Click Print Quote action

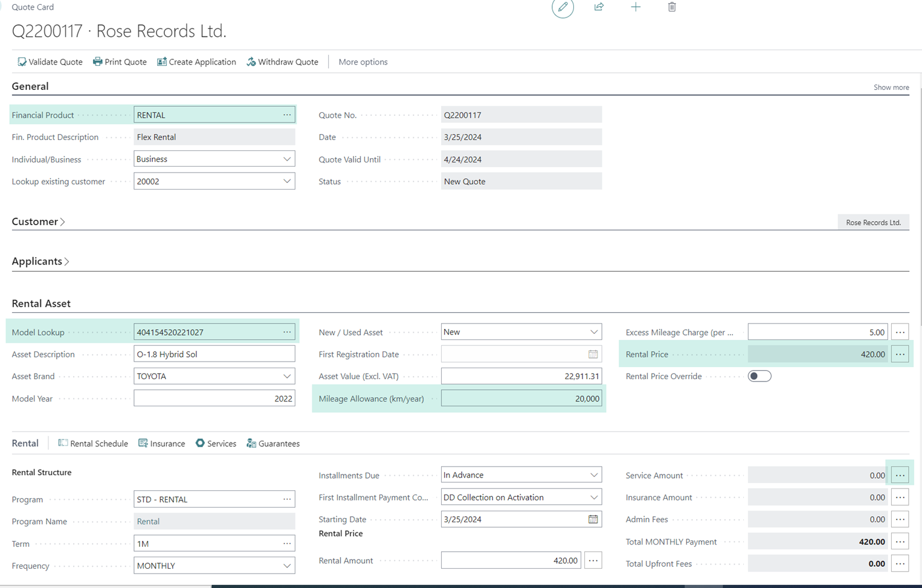[x=120, y=62]
